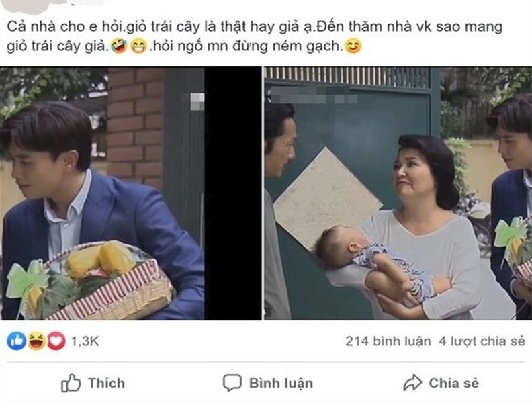Click the rolling-laughing emoji in the post text
532x403 pixels.
[119, 46]
